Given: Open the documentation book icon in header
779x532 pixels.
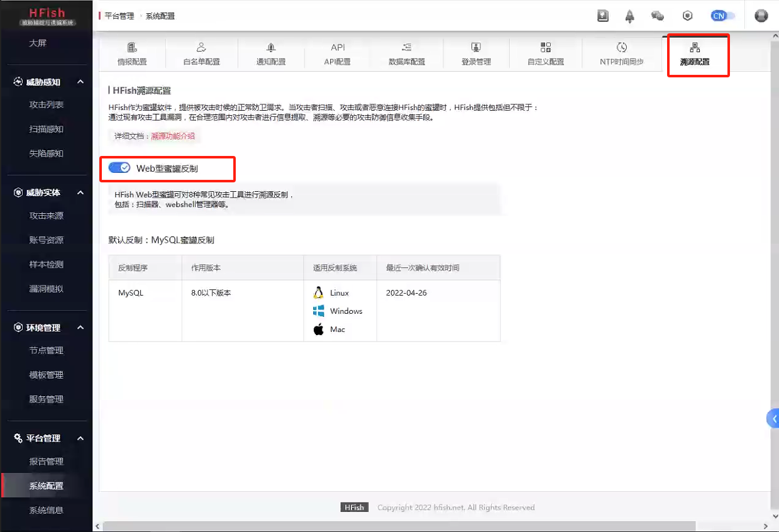Looking at the screenshot, I should [603, 16].
